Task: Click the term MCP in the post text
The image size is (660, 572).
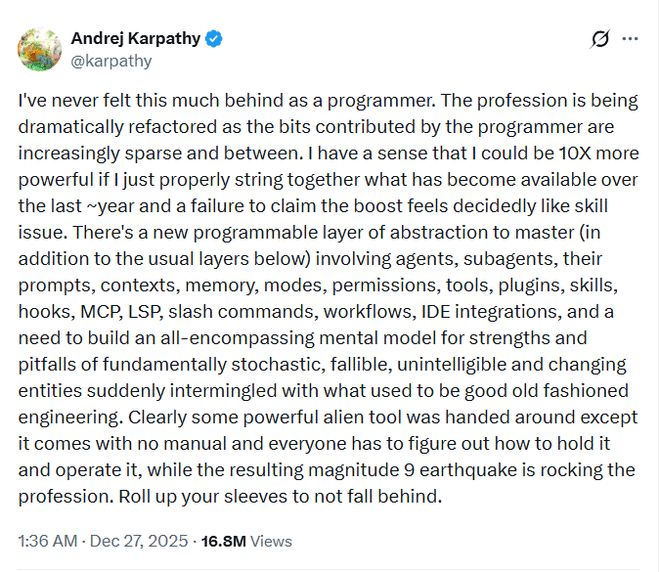Action: click(x=102, y=312)
